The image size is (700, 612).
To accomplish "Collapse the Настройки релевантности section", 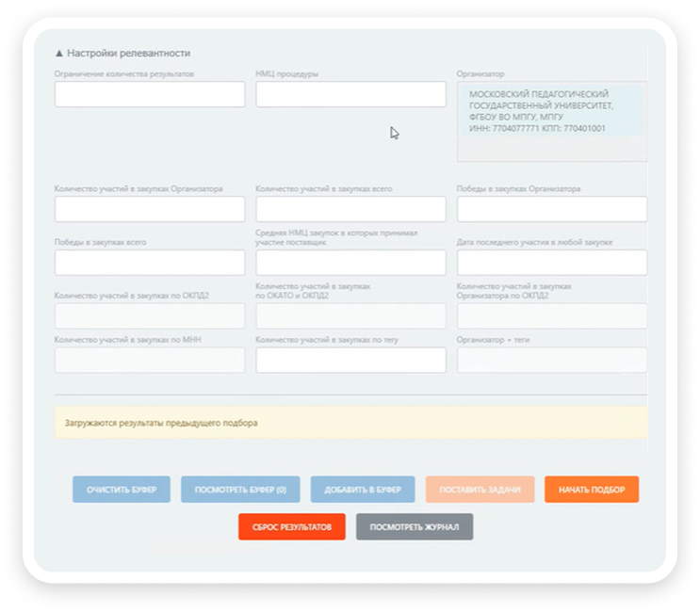I will tap(122, 54).
